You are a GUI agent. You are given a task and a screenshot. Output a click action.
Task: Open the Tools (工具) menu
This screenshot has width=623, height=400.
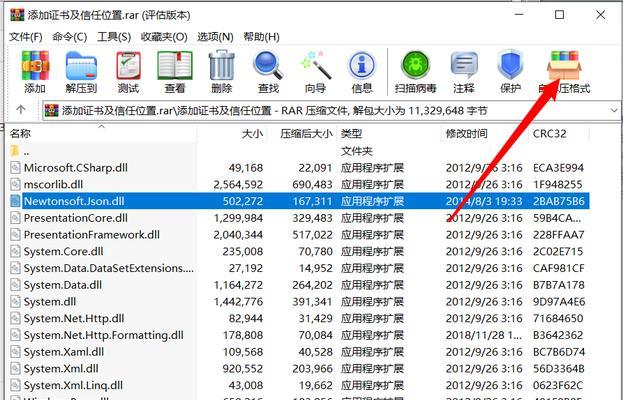coord(114,37)
